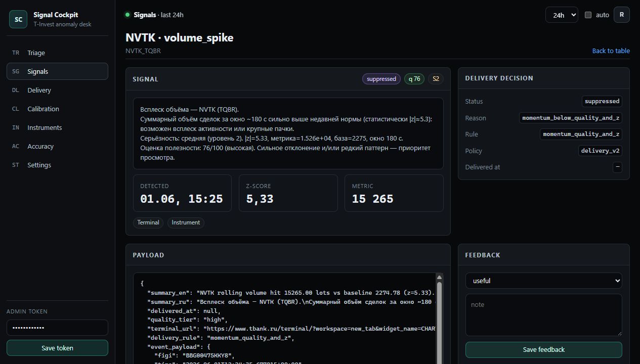Click the SC Signal Cockpit logo
Screen dimensions: 640x364
coord(18,19)
